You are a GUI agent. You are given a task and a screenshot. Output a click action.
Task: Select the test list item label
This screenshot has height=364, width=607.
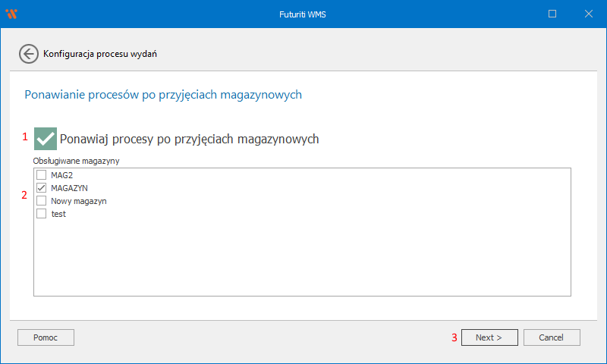coord(58,214)
